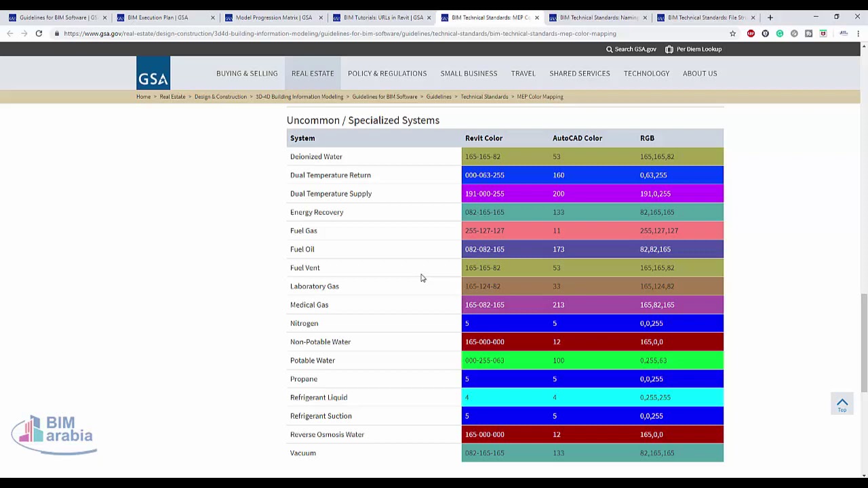The width and height of the screenshot is (868, 488).
Task: Click the GSA logo
Action: point(153,73)
